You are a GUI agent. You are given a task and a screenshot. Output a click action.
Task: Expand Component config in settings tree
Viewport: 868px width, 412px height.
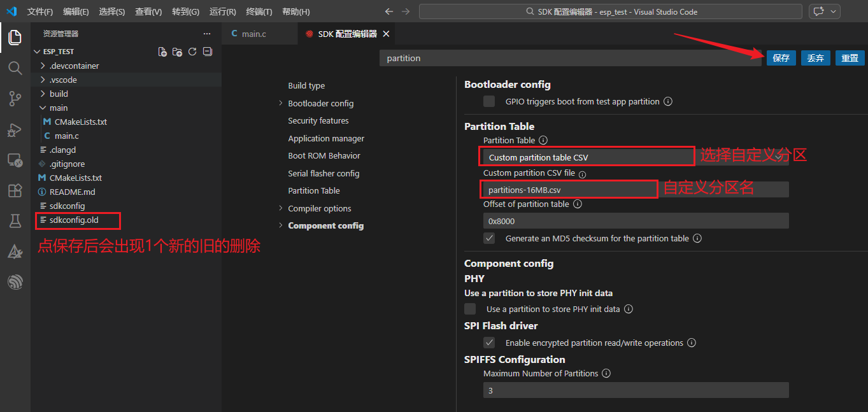[281, 225]
